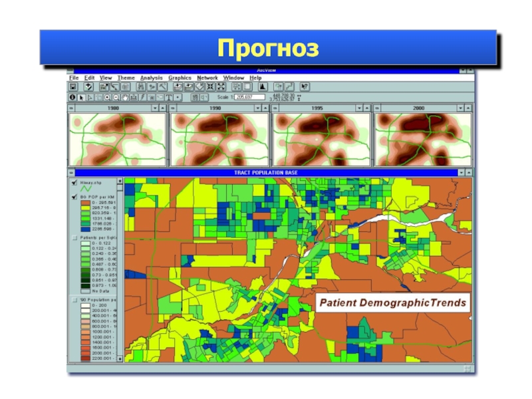Click the blue 2286.598 legend swatch
This screenshot has height=399, width=532.
pos(85,229)
